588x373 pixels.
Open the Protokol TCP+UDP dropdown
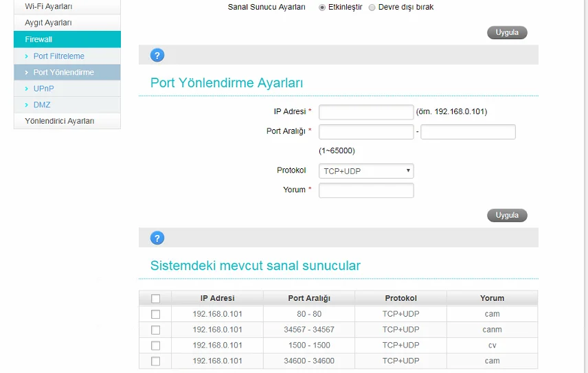[x=366, y=171]
